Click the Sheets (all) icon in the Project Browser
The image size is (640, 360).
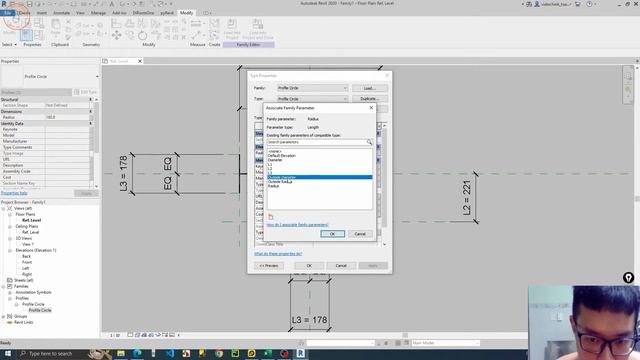pos(9,280)
